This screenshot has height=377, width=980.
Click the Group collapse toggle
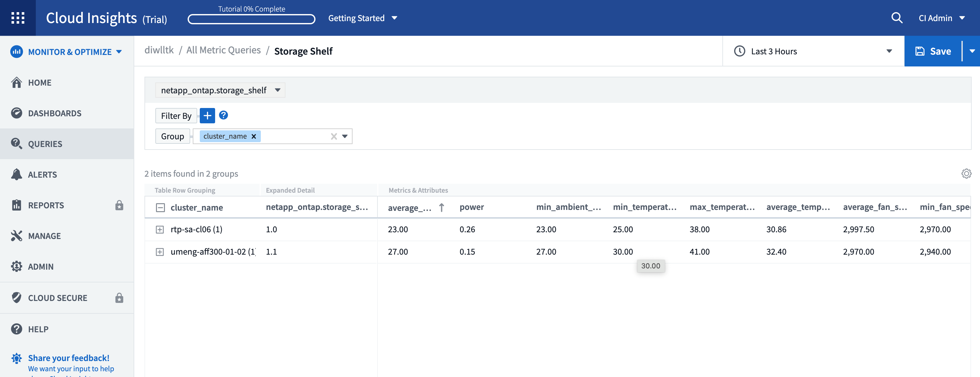[161, 207]
